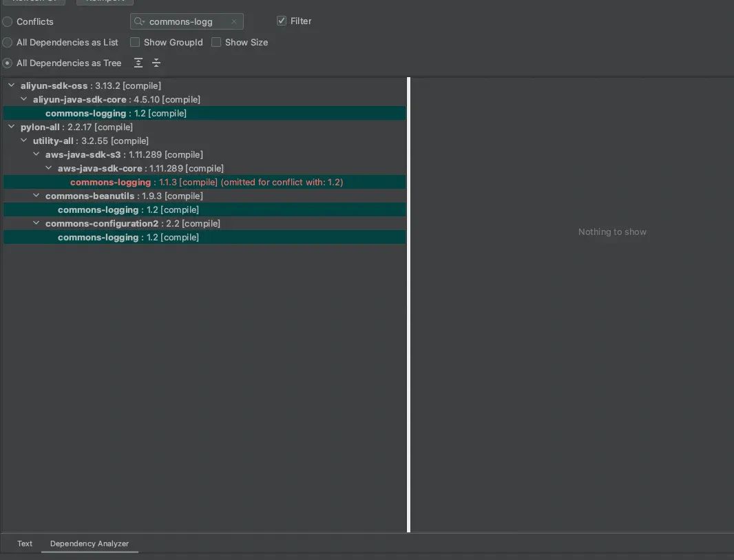Uncheck the Filter checkbox
This screenshot has width=734, height=560.
(x=282, y=21)
